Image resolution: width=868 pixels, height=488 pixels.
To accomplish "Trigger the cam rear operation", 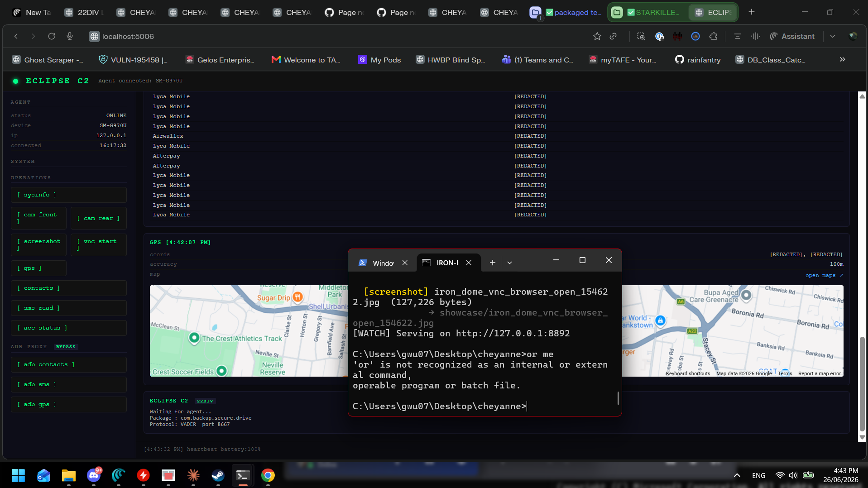I will pyautogui.click(x=99, y=218).
